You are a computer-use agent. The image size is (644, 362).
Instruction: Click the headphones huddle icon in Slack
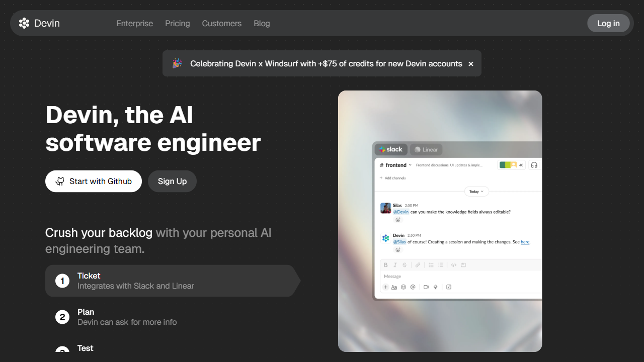pyautogui.click(x=534, y=165)
